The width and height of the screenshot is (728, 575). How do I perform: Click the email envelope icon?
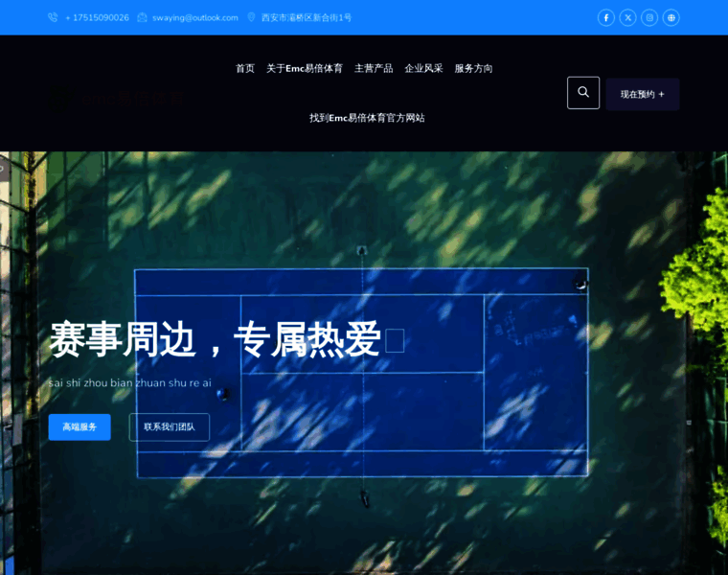pos(143,17)
